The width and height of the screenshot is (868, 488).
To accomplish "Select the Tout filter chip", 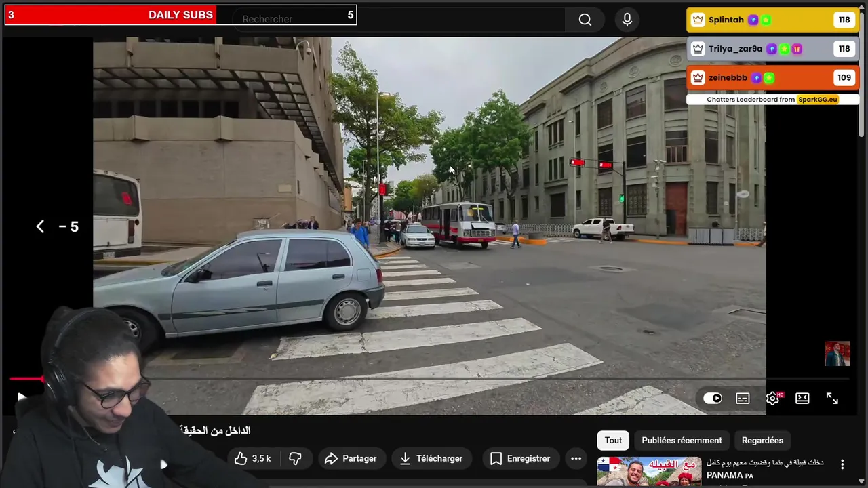I will click(x=613, y=441).
